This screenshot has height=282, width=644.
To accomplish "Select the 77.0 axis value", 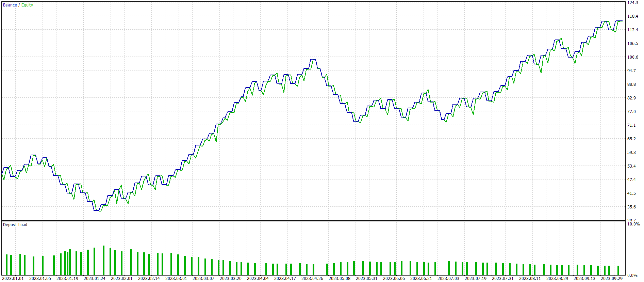I will point(631,112).
